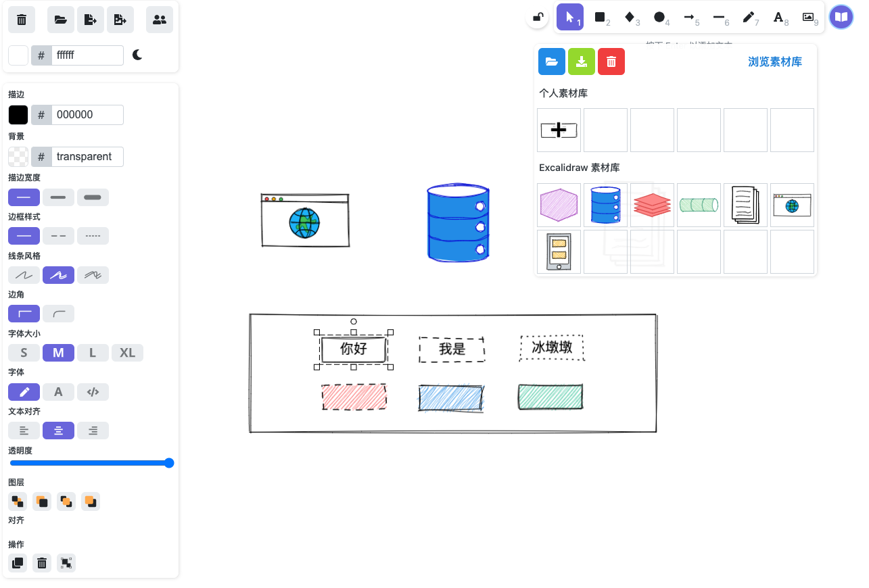Select the cartoonist sloppiness style
Viewport: 869px width, 588px height.
click(93, 275)
